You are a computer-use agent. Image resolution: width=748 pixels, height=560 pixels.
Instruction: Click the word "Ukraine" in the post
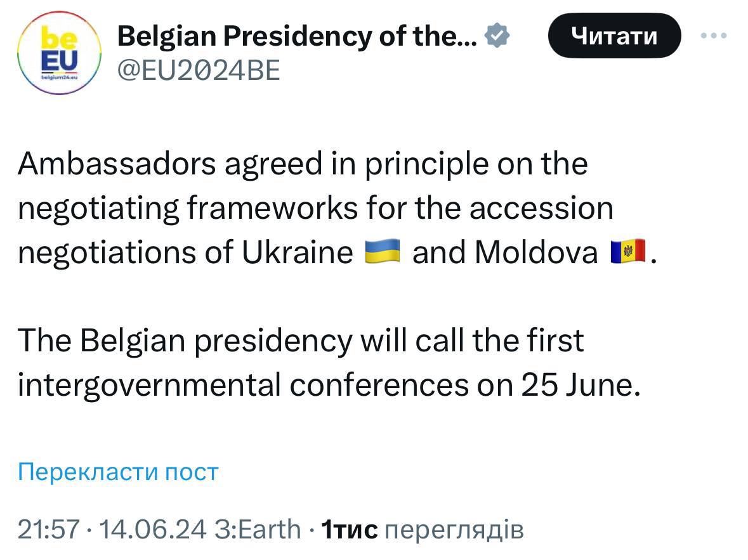298,252
